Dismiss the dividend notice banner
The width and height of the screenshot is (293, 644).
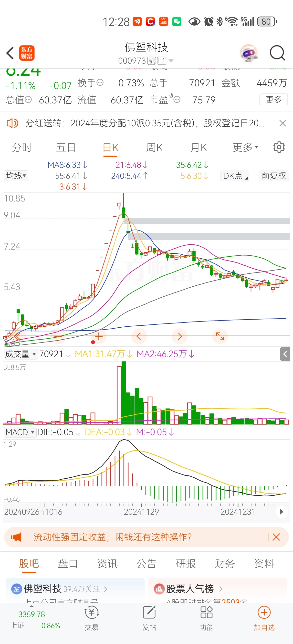(283, 123)
